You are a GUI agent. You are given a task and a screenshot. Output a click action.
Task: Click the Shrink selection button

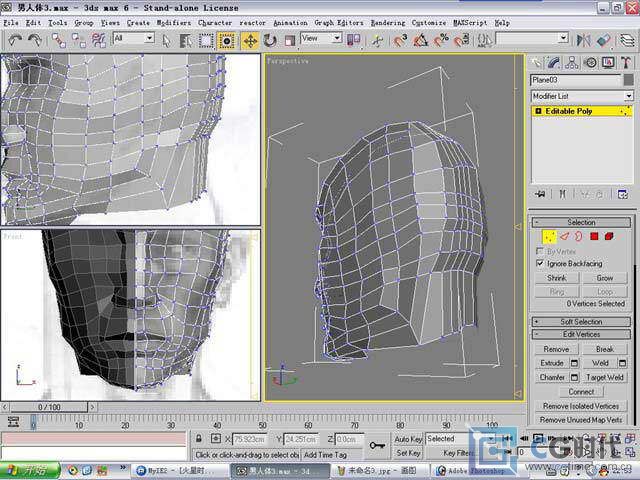(x=557, y=278)
